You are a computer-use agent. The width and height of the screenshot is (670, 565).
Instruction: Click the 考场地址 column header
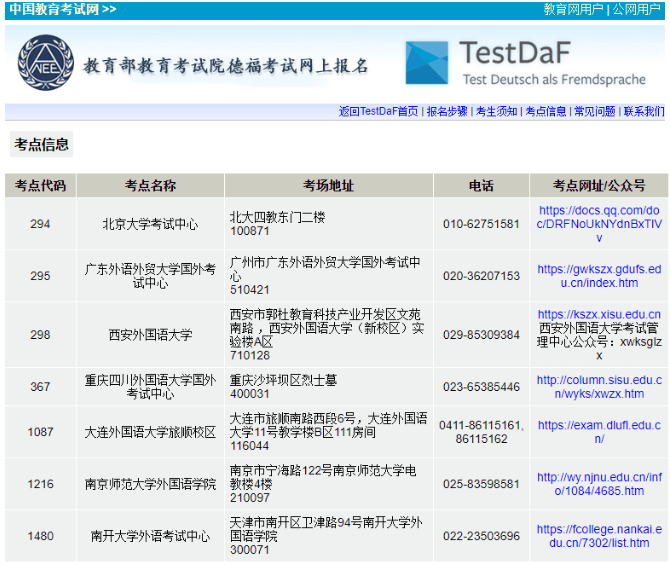[329, 185]
